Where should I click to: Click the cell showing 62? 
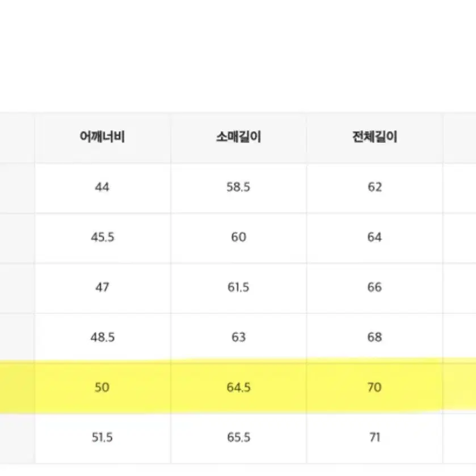374,188
